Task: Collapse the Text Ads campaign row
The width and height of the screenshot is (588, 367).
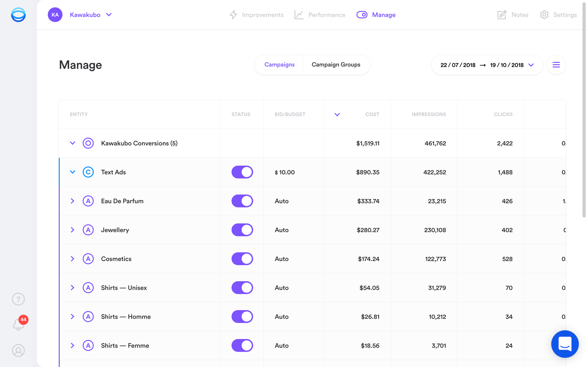Action: point(73,172)
